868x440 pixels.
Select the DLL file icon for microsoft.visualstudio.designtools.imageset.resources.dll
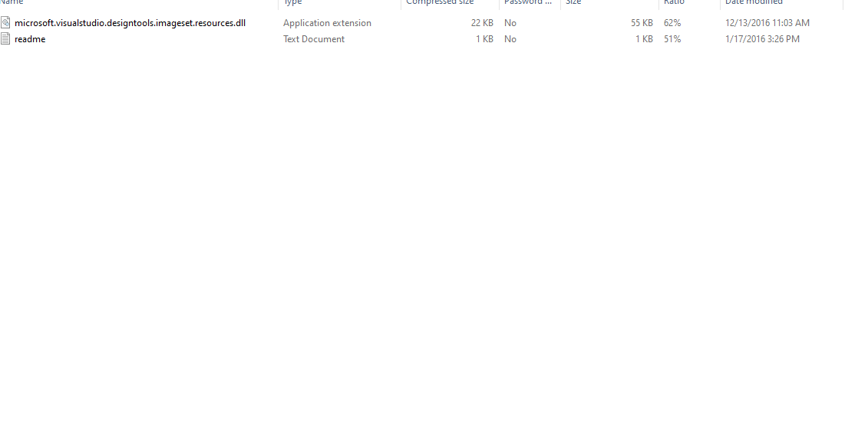[5, 23]
